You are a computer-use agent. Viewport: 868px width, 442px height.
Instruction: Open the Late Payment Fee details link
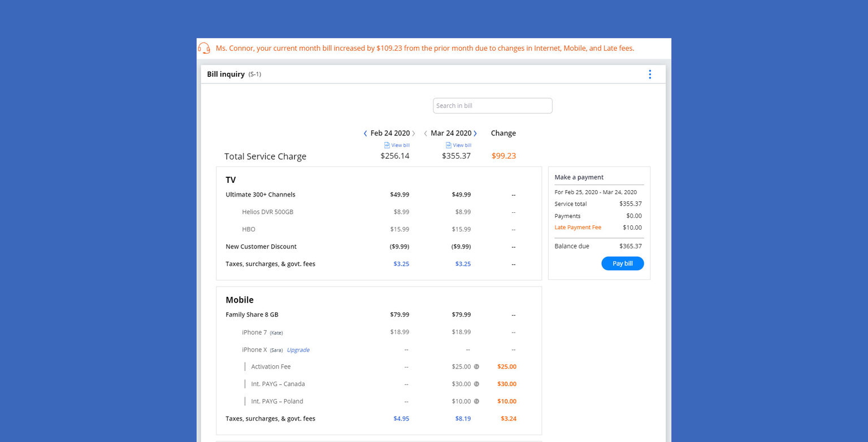[x=578, y=227]
